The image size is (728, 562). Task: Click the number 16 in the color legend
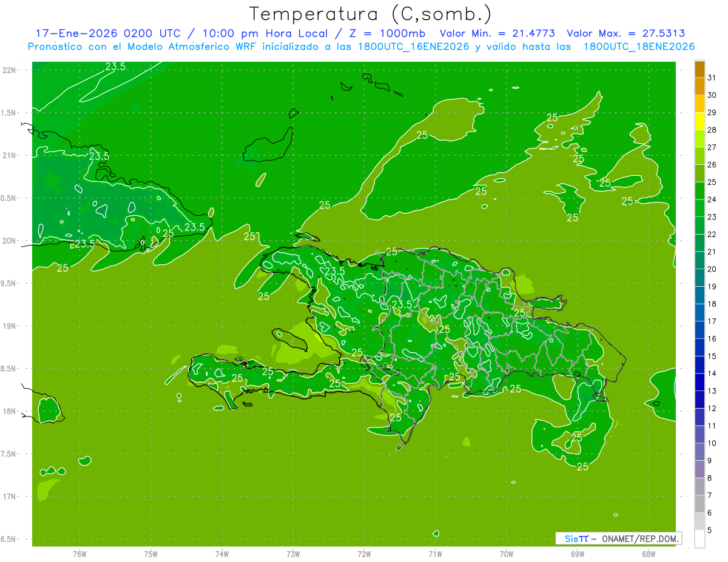click(712, 339)
